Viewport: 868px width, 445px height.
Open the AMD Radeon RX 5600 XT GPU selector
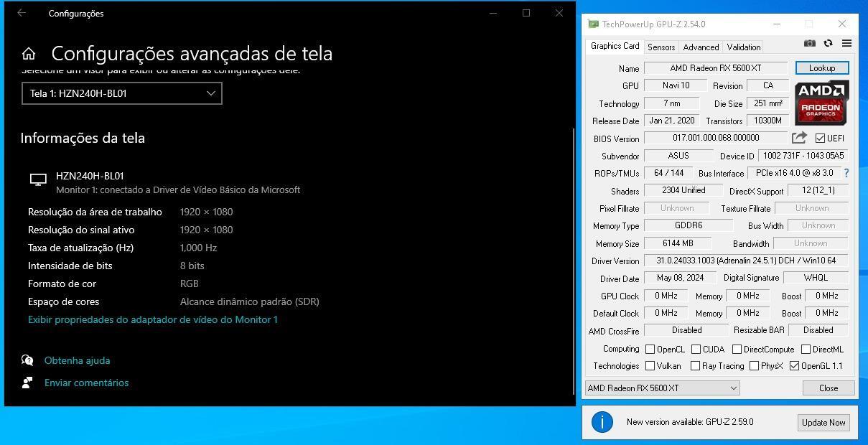[x=662, y=388]
